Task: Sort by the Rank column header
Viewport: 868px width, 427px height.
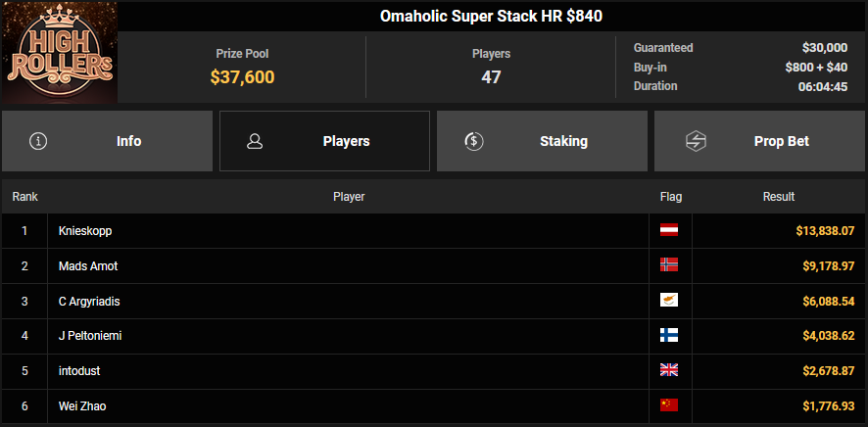Action: tap(24, 197)
